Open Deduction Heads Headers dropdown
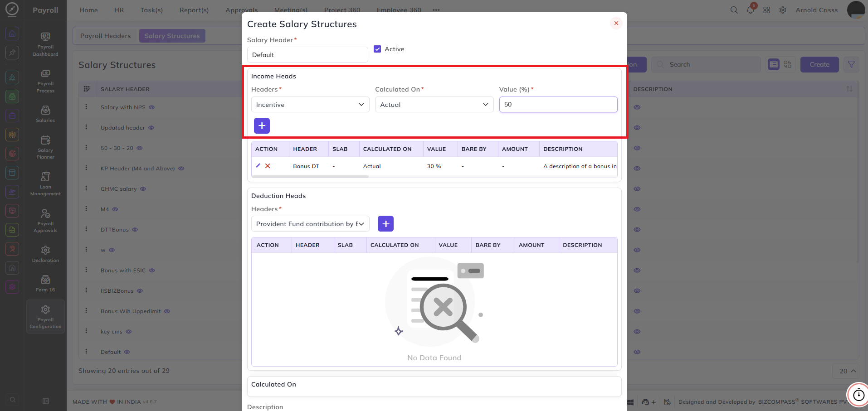Image resolution: width=868 pixels, height=411 pixels. [x=310, y=224]
